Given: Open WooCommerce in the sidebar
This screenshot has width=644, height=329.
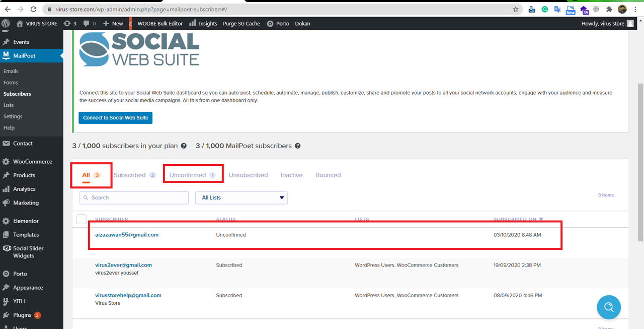Looking at the screenshot, I should tap(32, 162).
